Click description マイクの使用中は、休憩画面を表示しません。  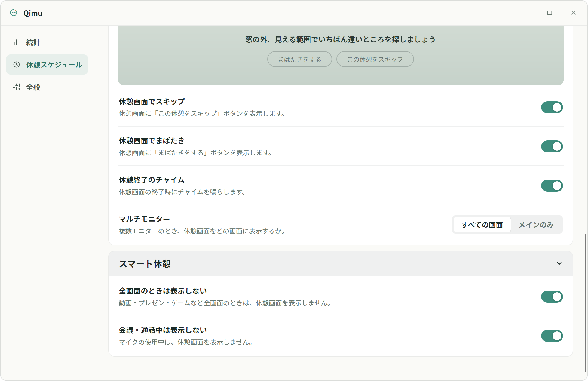(186, 342)
